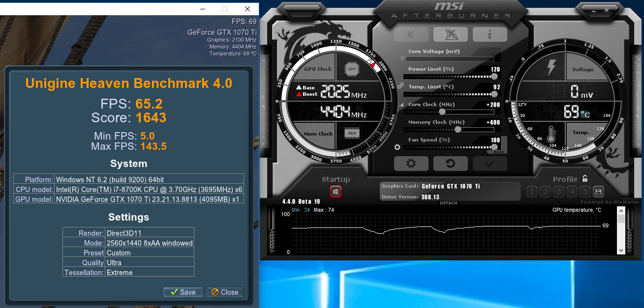Viewport: 644px width, 308px height.
Task: Open MSI Afterburner Kombustor with the K button
Action: 411,34
